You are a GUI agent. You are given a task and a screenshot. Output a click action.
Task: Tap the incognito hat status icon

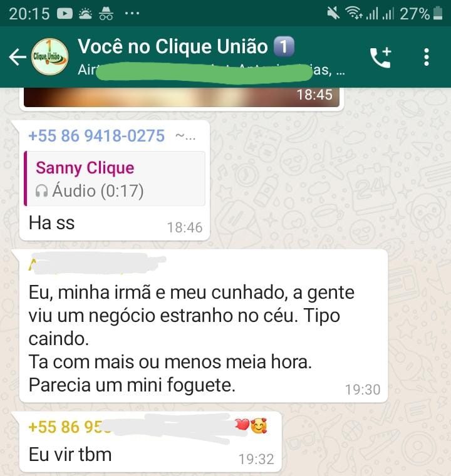point(106,14)
